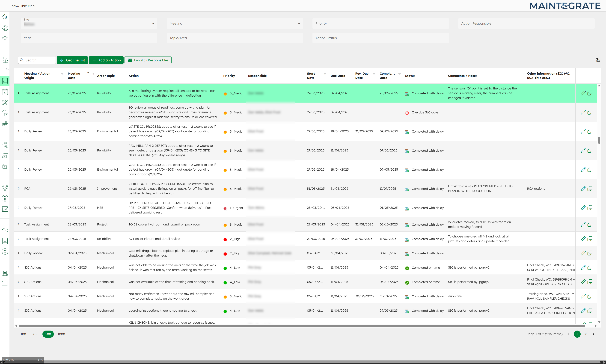Expand the HV PPE Daily Review row
The height and width of the screenshot is (364, 606).
coord(19,207)
